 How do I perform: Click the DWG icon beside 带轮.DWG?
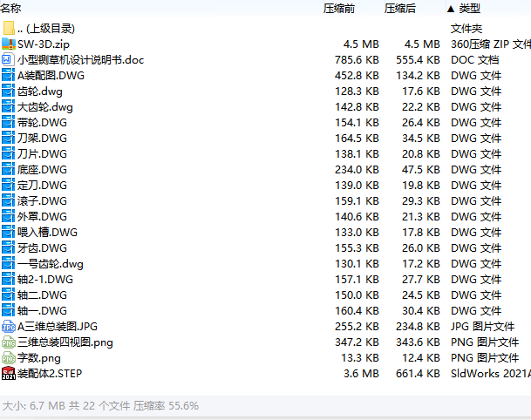[x=9, y=122]
